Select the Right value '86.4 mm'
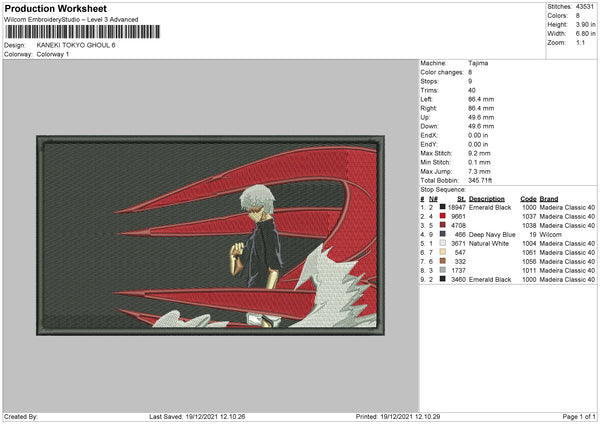 tap(481, 108)
